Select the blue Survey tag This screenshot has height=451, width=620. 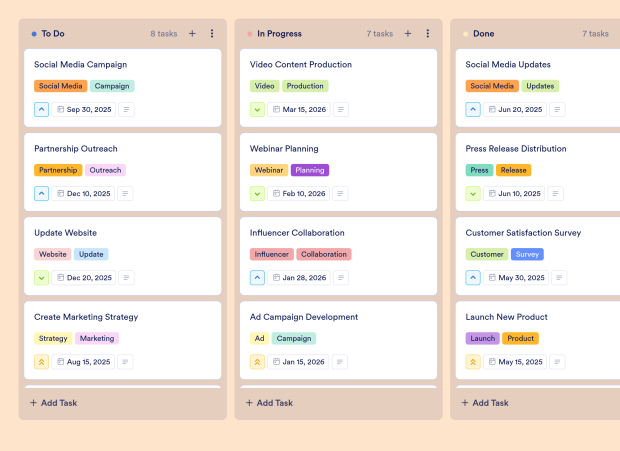(x=527, y=254)
